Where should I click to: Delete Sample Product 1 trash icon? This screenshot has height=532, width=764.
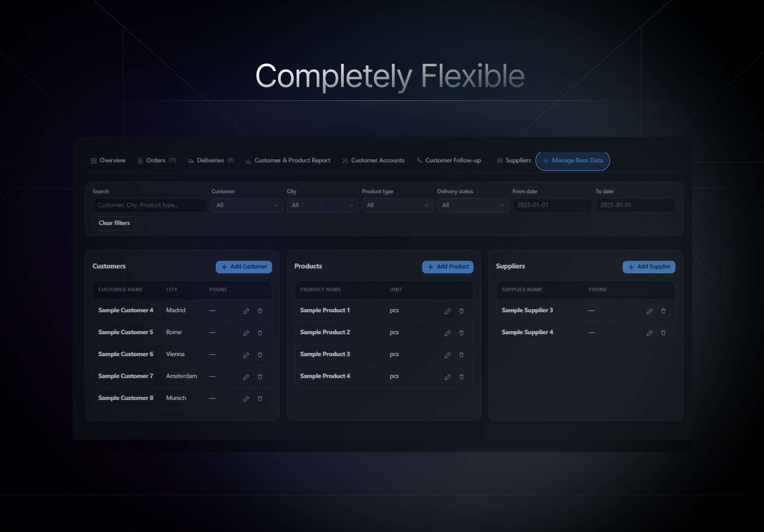462,311
